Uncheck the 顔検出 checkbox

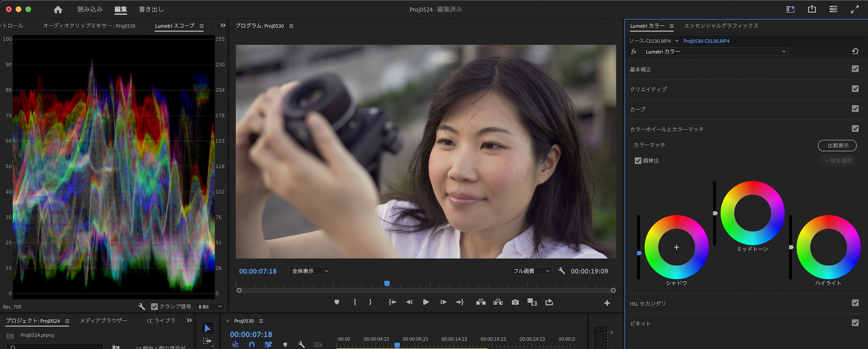click(638, 161)
